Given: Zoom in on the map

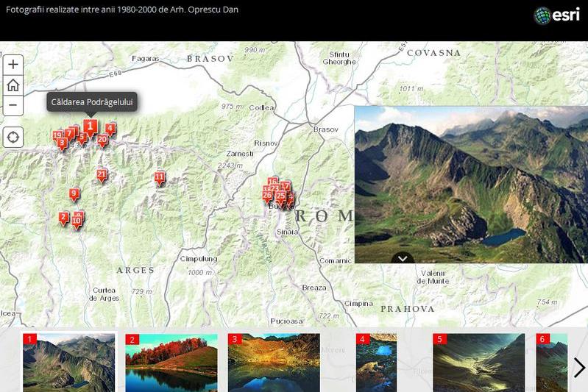Looking at the screenshot, I should [13, 65].
